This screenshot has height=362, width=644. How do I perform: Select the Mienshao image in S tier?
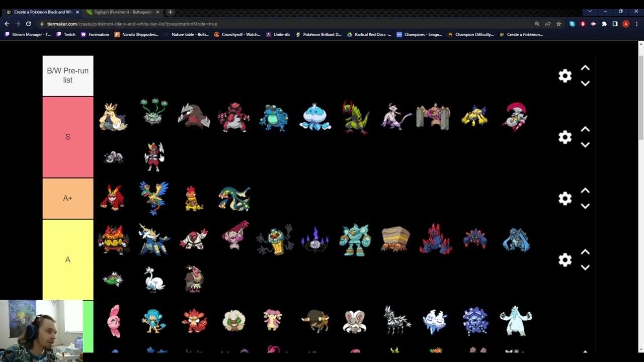coord(396,117)
